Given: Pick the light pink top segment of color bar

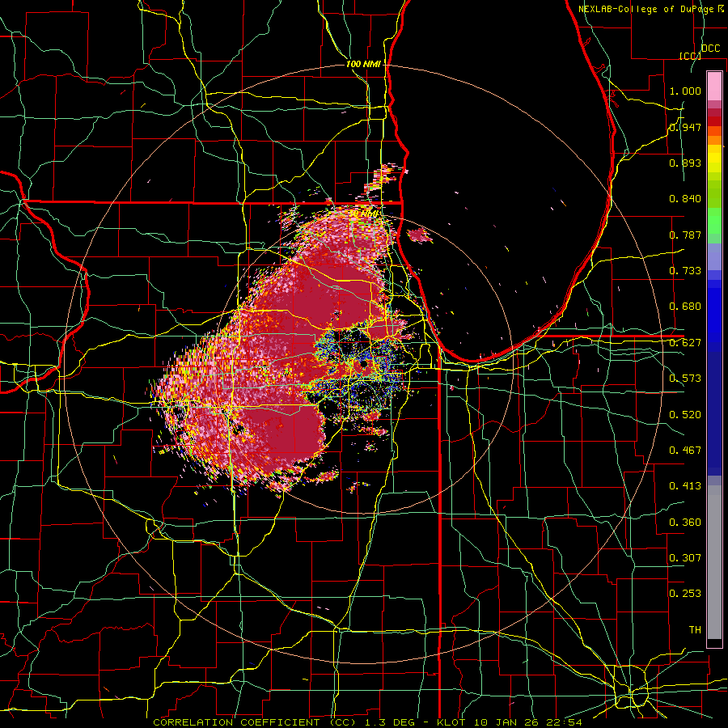Looking at the screenshot, I should (714, 86).
